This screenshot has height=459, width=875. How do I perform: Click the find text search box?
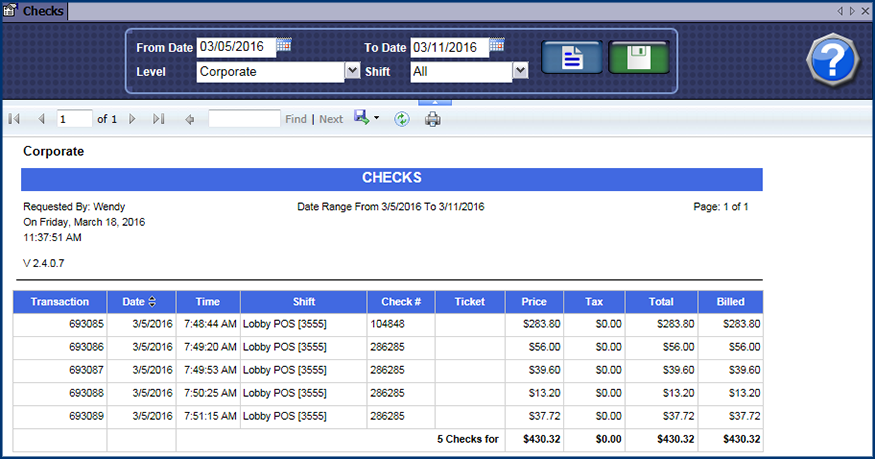point(244,119)
